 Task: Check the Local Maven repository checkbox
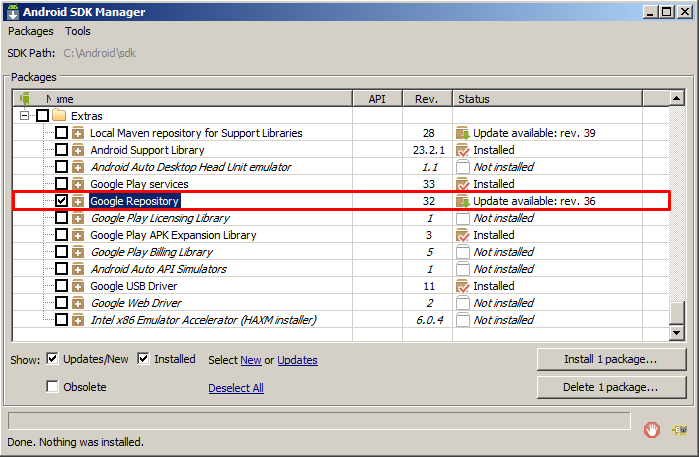coord(62,132)
